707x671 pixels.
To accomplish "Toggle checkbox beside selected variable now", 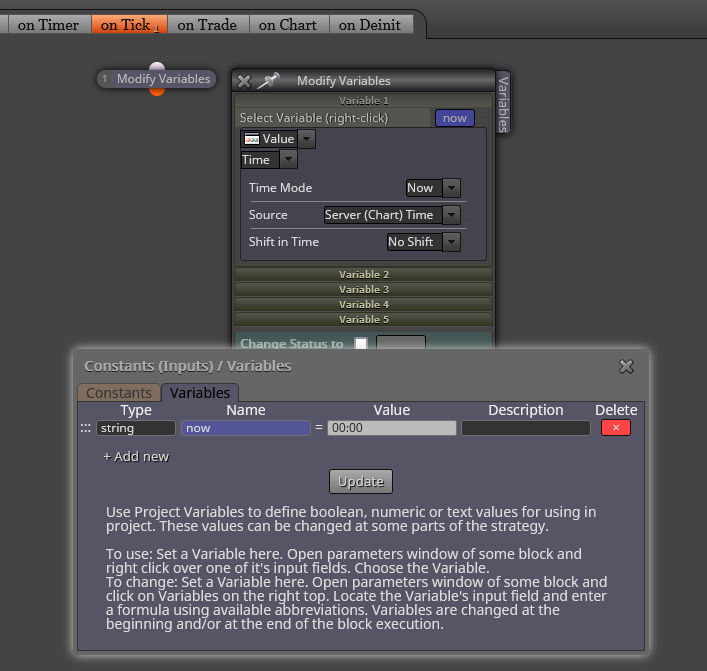I will click(x=483, y=118).
